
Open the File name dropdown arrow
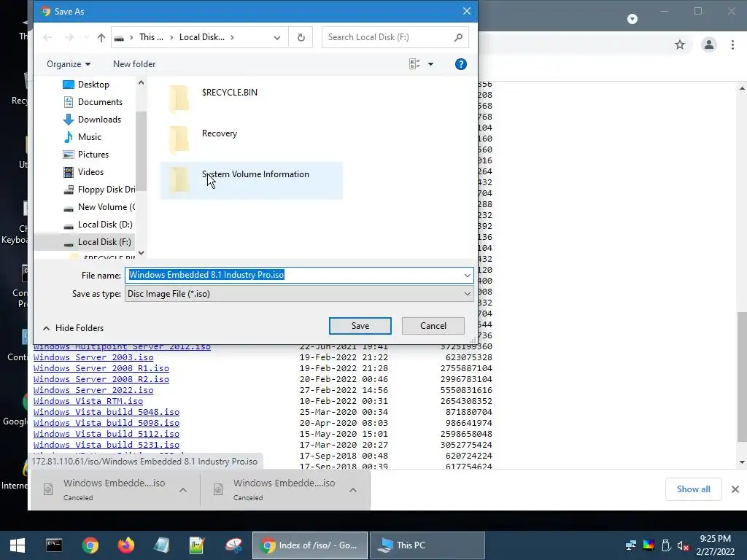click(467, 275)
